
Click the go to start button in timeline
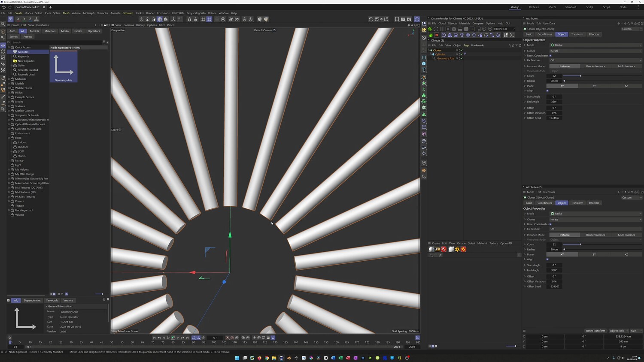154,338
